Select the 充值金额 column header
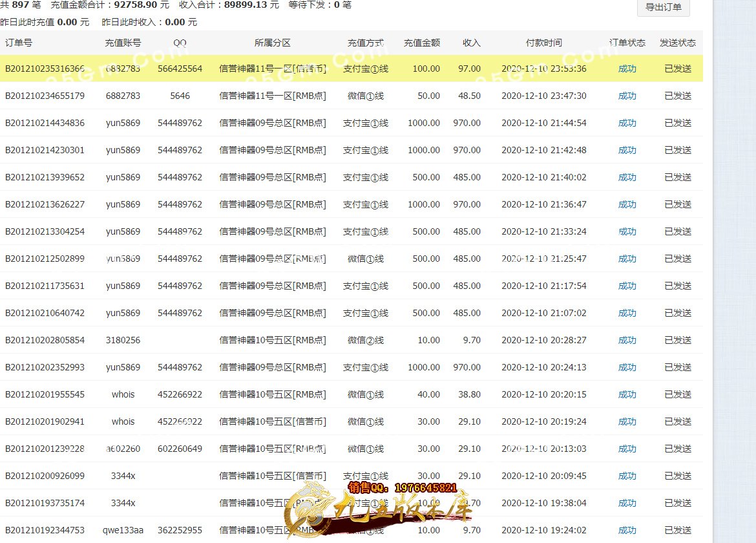Viewport: 756px width, 543px height. (422, 43)
